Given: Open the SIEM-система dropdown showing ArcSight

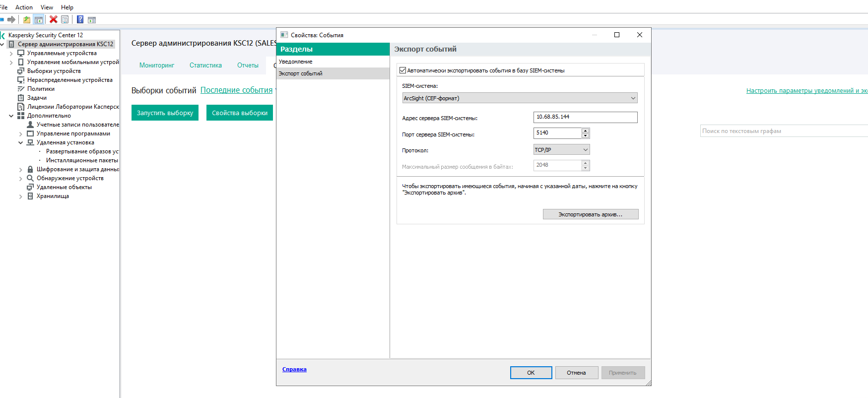Looking at the screenshot, I should click(520, 98).
